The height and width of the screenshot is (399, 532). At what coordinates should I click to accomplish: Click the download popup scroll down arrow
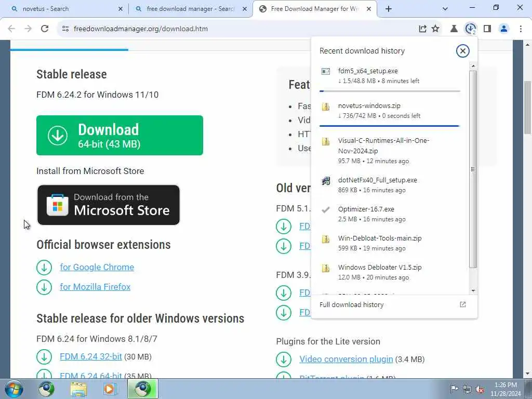coord(473,291)
